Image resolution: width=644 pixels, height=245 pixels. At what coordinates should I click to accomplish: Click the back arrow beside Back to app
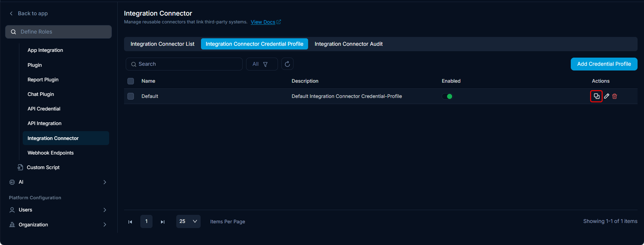(11, 13)
